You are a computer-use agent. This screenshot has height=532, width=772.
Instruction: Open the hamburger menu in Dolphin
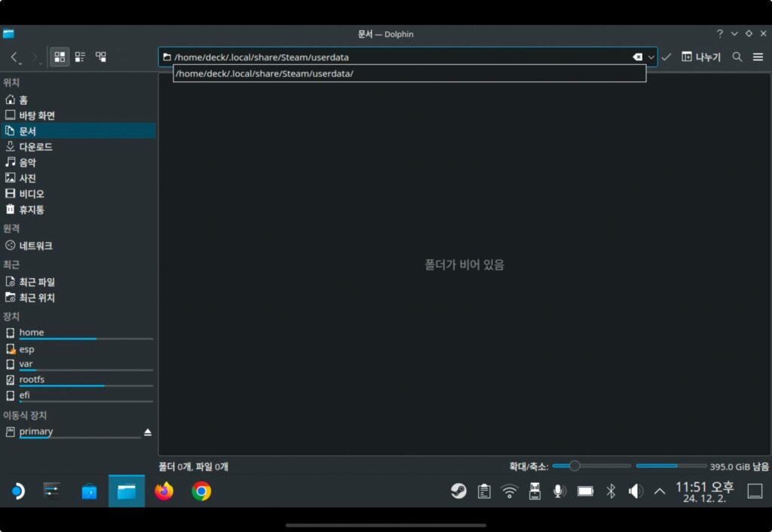(x=758, y=57)
